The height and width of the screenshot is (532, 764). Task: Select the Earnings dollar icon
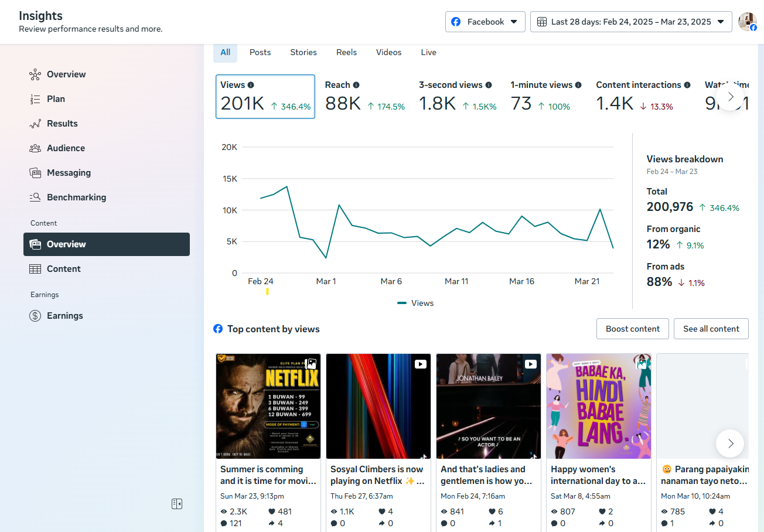pyautogui.click(x=35, y=316)
